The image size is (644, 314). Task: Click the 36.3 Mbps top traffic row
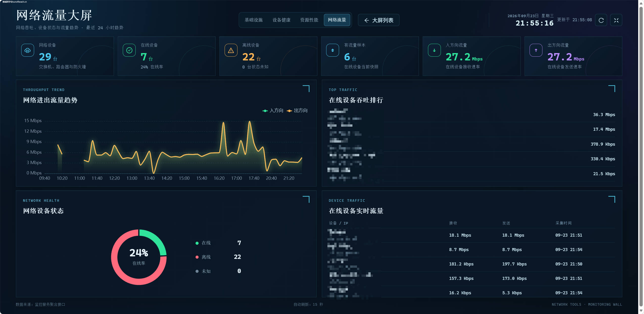[472, 115]
